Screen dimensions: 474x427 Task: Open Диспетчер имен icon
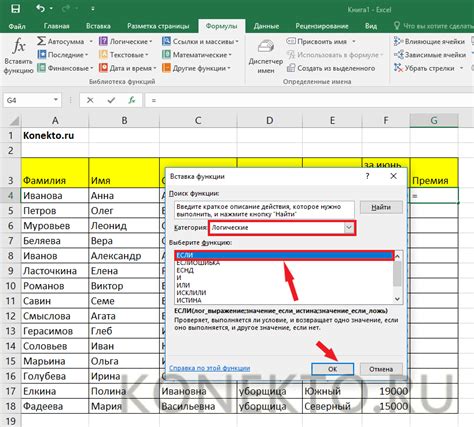(x=266, y=47)
